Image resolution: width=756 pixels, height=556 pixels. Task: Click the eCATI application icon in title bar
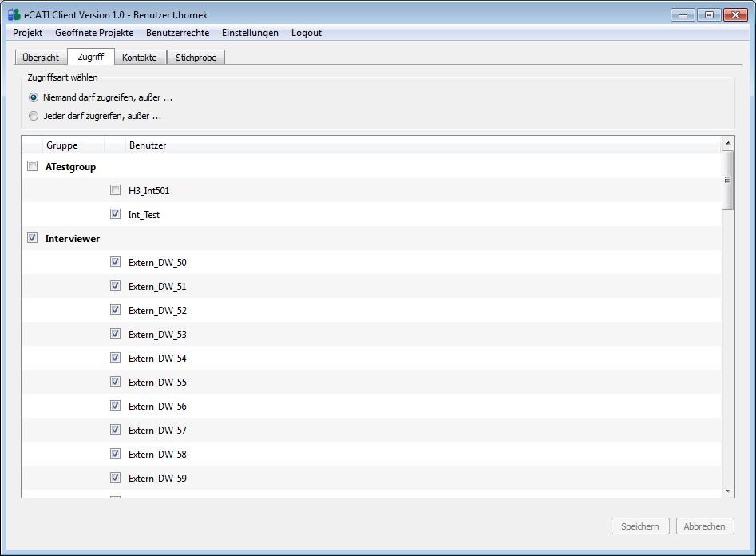pos(14,14)
